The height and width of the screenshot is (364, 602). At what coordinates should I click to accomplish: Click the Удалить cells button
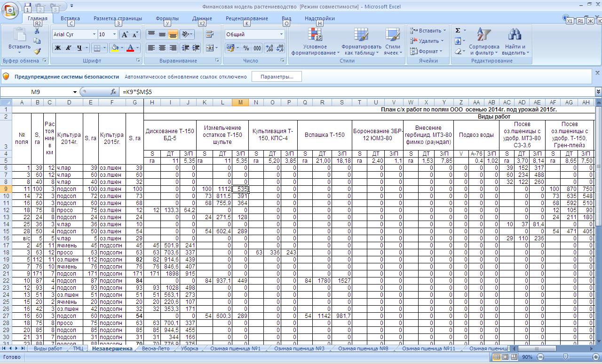[x=428, y=41]
